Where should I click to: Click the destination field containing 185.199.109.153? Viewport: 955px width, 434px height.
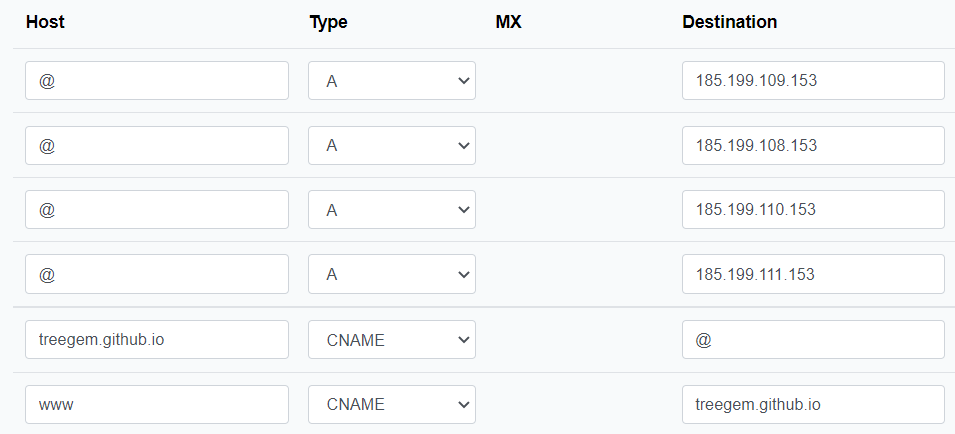(x=812, y=81)
